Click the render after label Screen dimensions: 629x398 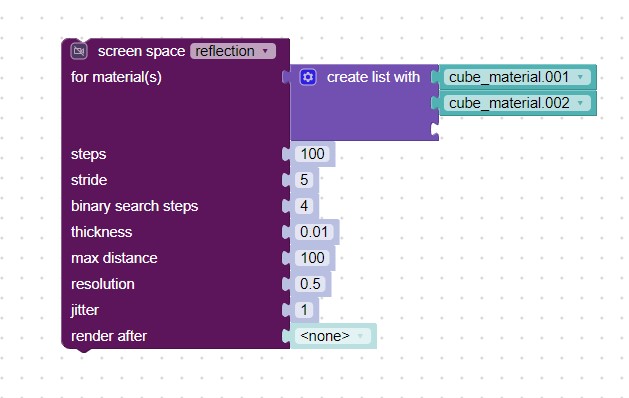(x=109, y=336)
